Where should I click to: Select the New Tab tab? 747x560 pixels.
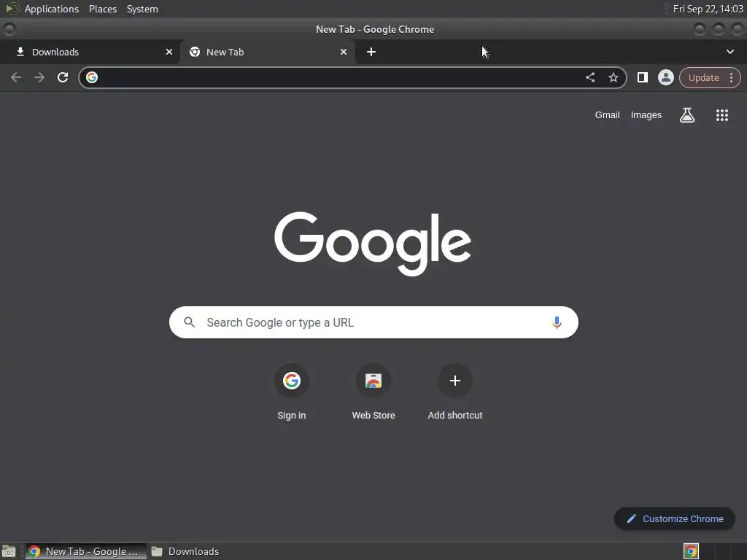pos(267,52)
